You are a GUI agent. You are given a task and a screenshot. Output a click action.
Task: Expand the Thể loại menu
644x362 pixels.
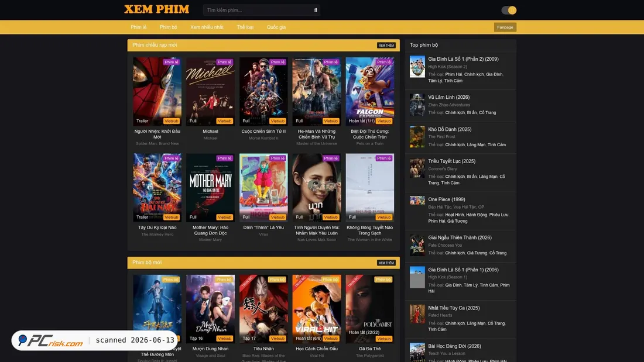tap(245, 27)
